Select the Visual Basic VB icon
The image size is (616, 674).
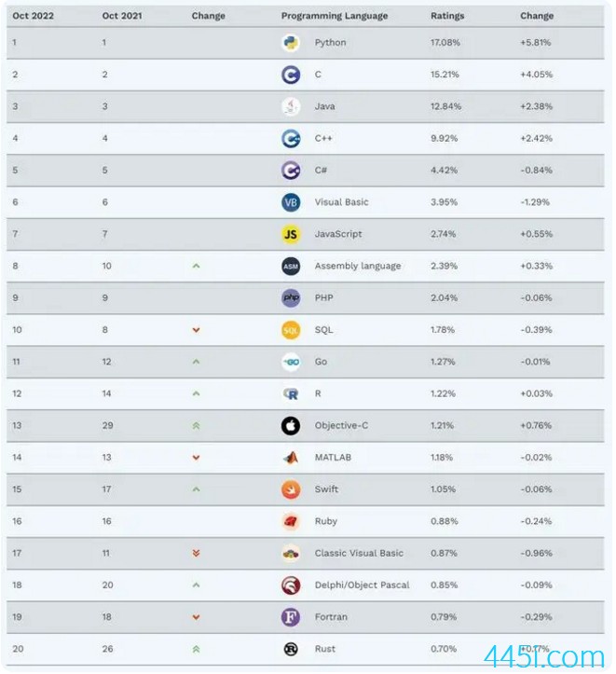(x=291, y=202)
